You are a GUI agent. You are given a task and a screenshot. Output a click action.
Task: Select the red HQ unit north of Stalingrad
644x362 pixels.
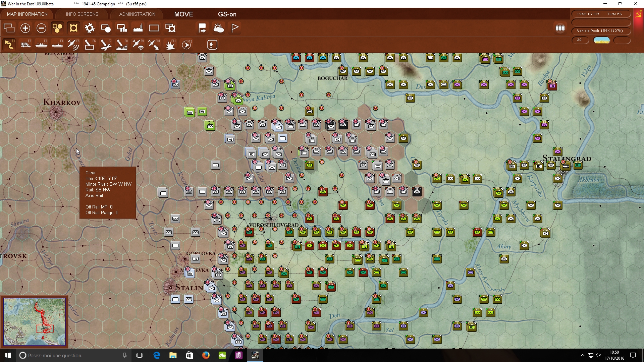[552, 86]
